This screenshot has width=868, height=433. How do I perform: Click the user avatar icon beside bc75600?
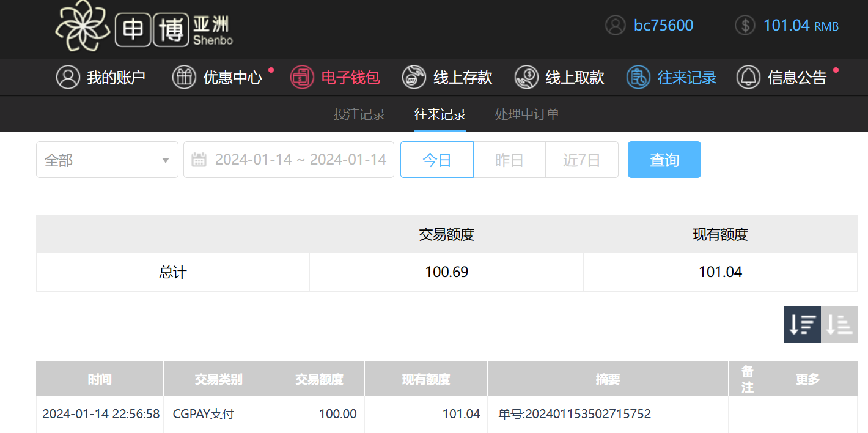point(616,25)
